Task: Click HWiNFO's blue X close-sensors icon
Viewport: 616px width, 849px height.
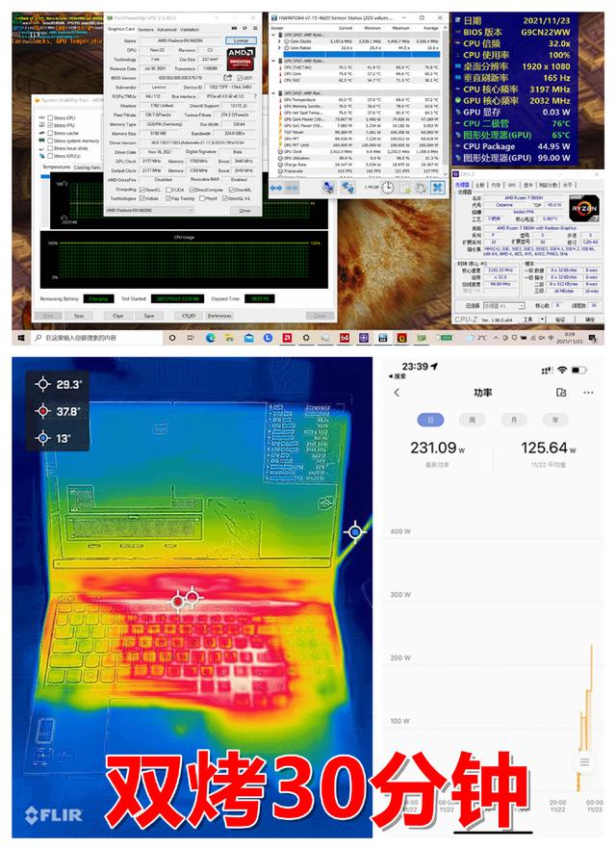Action: point(437,188)
